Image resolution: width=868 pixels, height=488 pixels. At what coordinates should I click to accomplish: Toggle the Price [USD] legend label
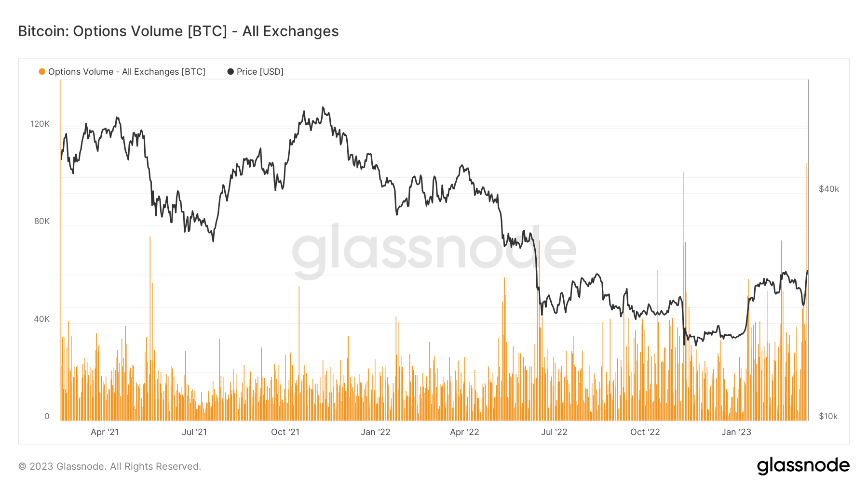260,72
